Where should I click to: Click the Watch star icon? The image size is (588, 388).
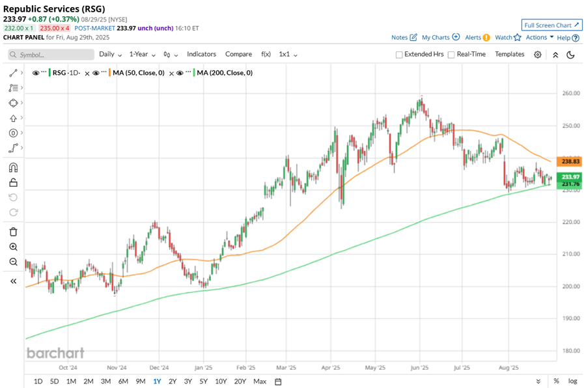pyautogui.click(x=518, y=37)
